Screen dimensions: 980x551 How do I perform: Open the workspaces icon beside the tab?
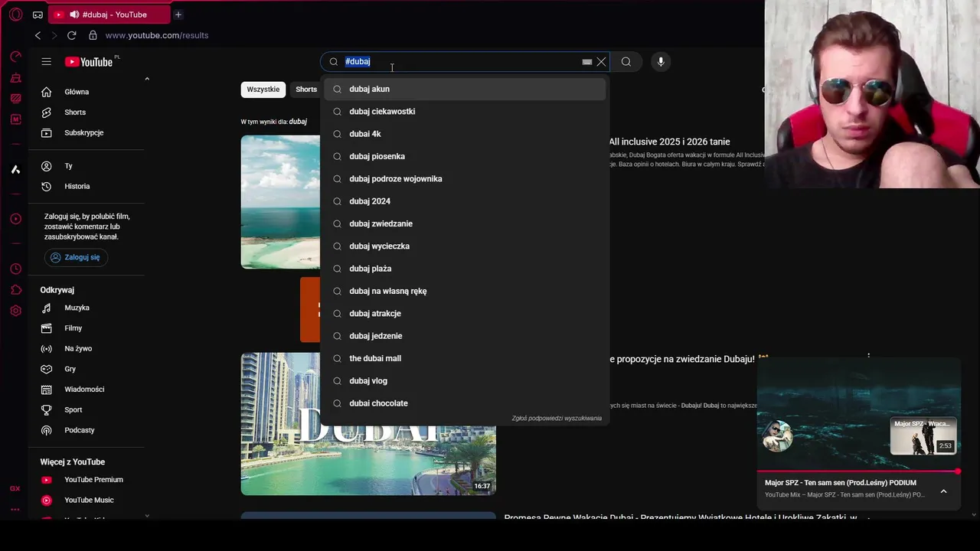pos(38,15)
